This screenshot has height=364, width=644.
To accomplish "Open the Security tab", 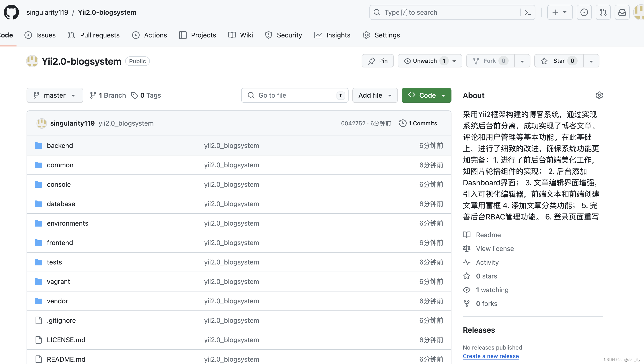I will (283, 35).
